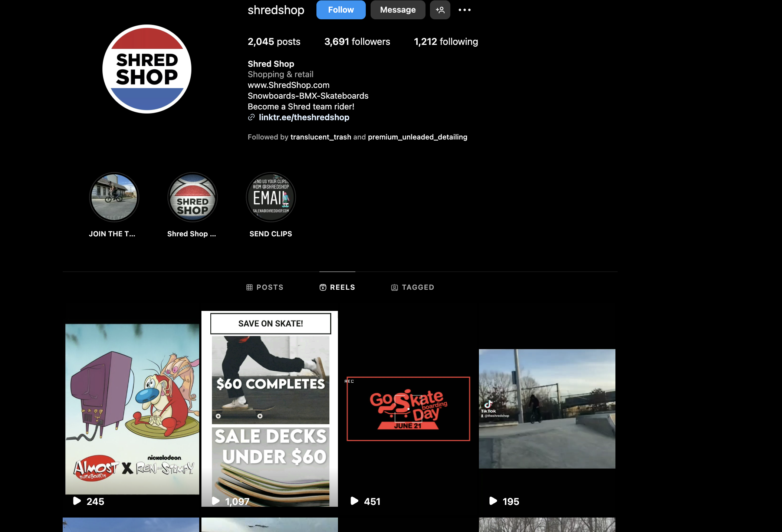The width and height of the screenshot is (782, 532).
Task: Open the premium_unleaded_detailing profile
Action: [x=418, y=137]
